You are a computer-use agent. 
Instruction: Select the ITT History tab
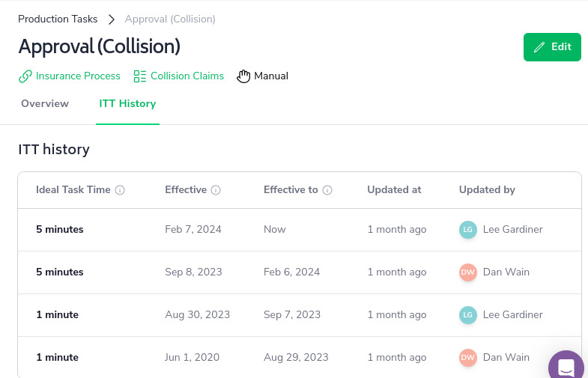coord(127,104)
